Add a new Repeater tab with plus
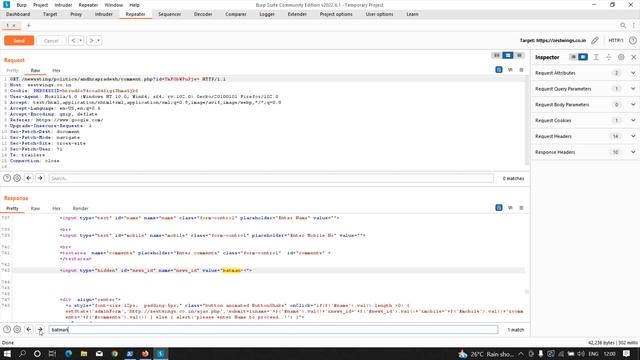 click(x=29, y=25)
